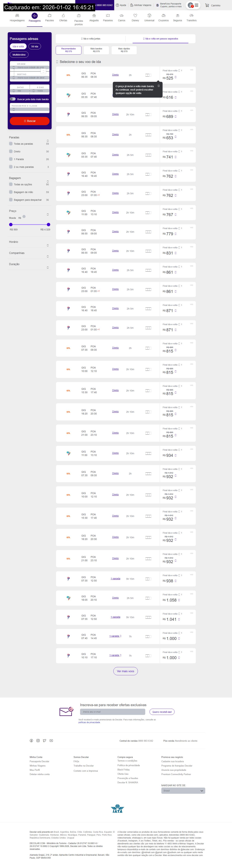Open the Disney icon in navigation

point(135,15)
